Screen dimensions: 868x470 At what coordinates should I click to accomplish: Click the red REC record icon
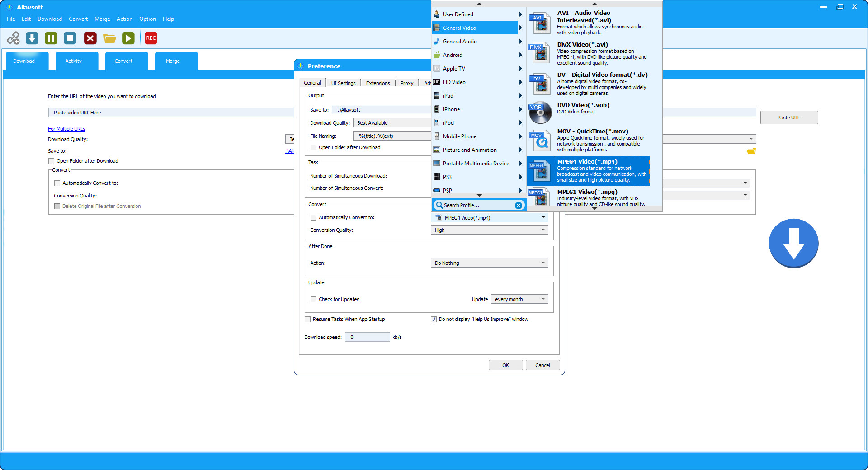pos(151,38)
